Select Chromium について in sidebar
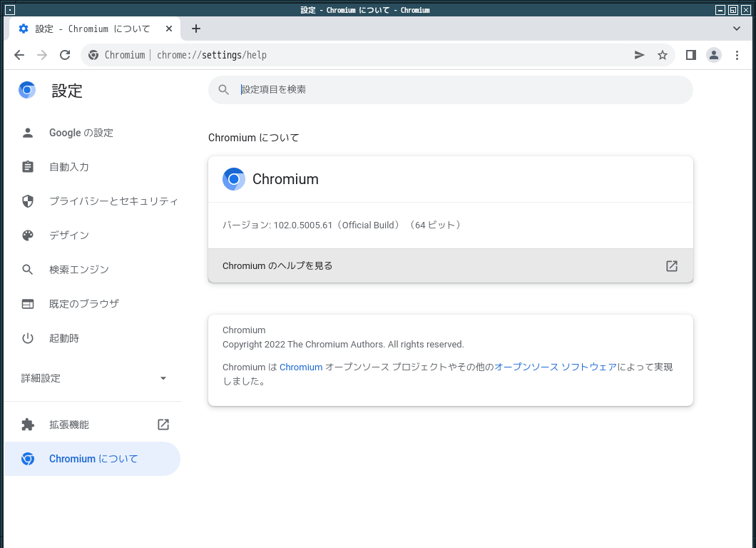 coord(91,459)
